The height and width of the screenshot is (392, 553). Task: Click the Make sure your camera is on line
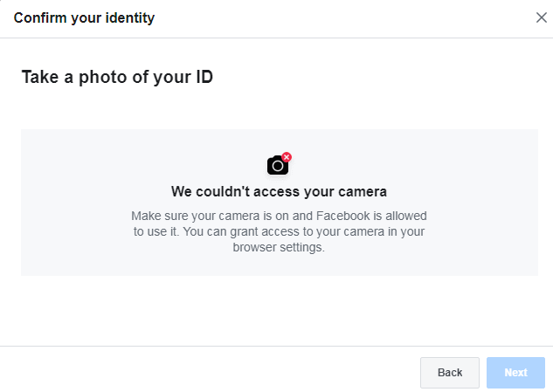pos(279,216)
